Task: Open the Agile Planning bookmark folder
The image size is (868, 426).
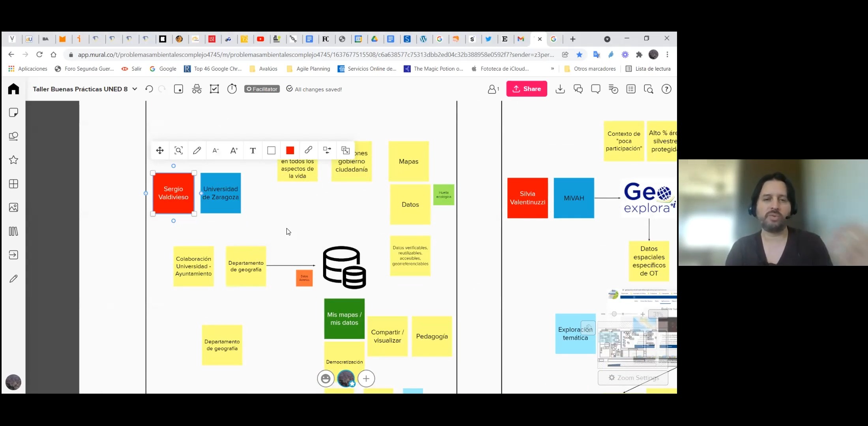Action: (x=309, y=69)
